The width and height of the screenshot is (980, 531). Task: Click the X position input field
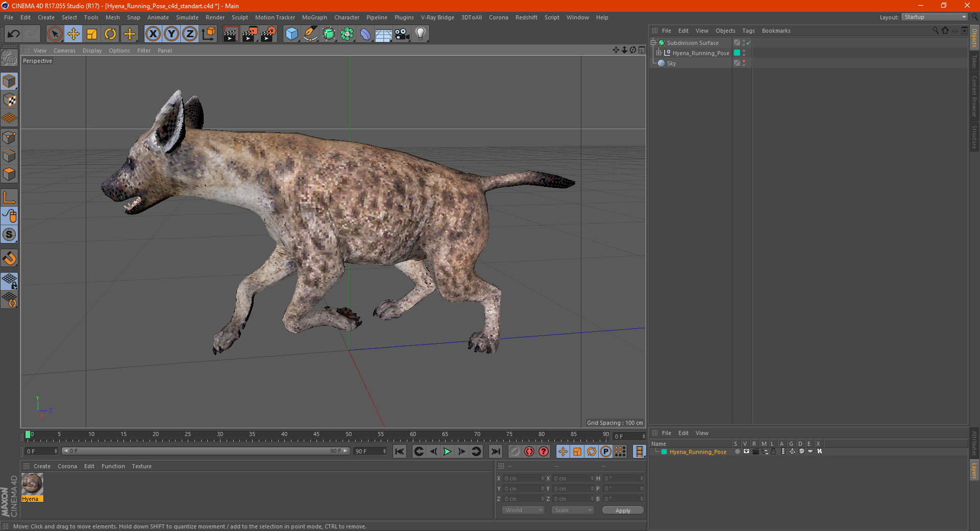pos(524,478)
